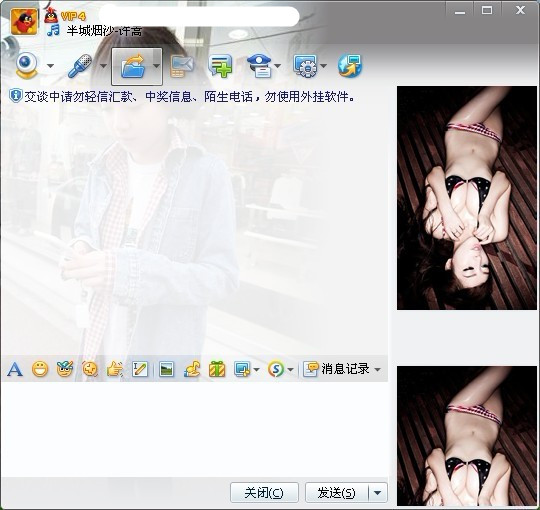The width and height of the screenshot is (540, 510).
Task: Click the Sogou S search icon
Action: (276, 369)
